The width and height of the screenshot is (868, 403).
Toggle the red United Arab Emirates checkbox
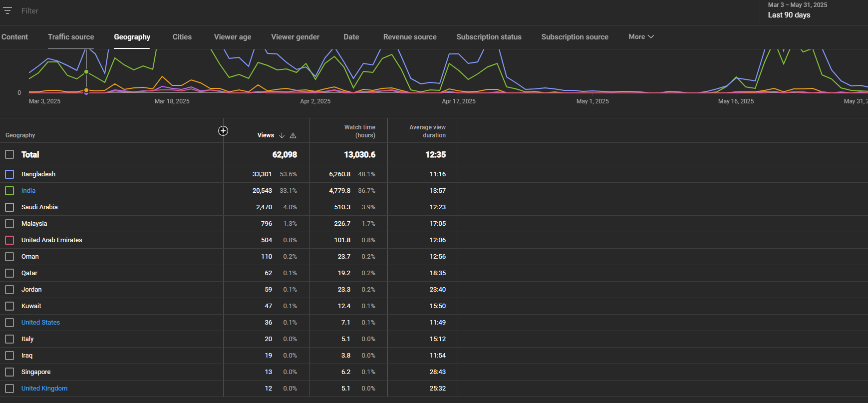click(x=9, y=240)
